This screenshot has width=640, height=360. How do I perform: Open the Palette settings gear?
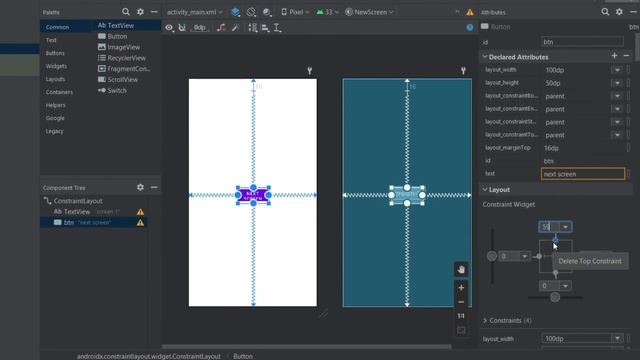pyautogui.click(x=140, y=12)
